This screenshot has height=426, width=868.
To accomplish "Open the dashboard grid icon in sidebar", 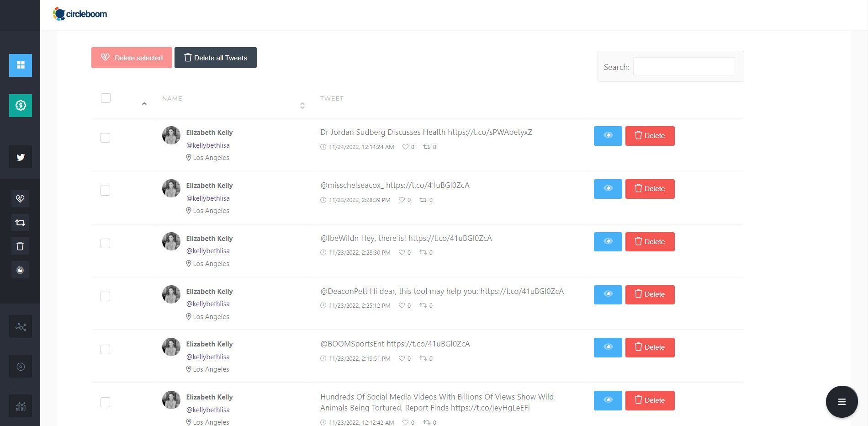I will tap(21, 65).
